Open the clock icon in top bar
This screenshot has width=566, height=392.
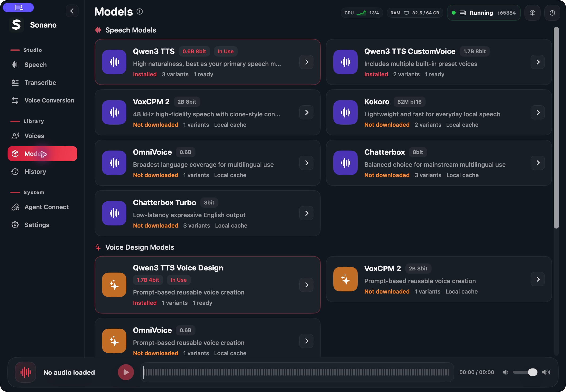(552, 13)
